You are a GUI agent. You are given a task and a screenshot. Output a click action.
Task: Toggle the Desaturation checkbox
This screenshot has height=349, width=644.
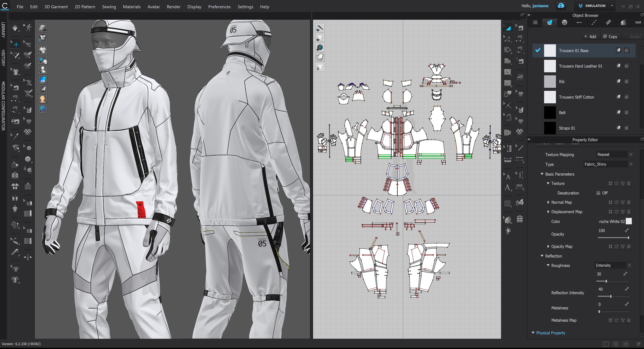click(x=598, y=193)
